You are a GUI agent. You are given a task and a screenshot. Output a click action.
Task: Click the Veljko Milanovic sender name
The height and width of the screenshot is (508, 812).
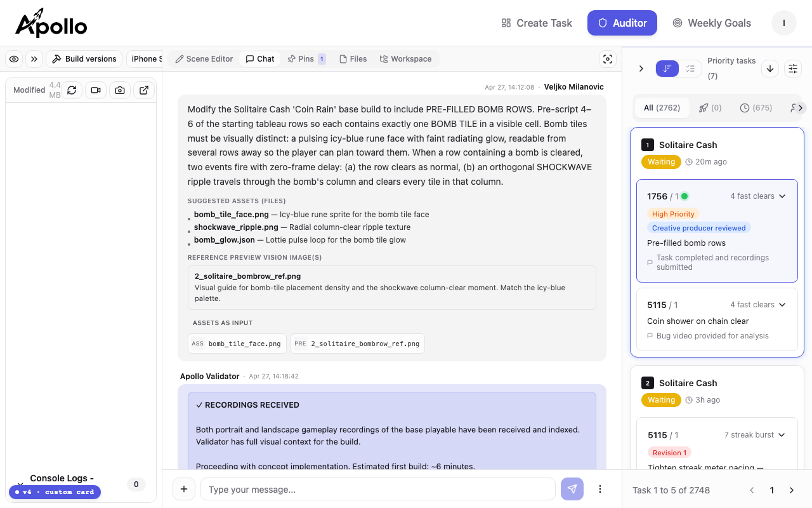click(x=574, y=87)
